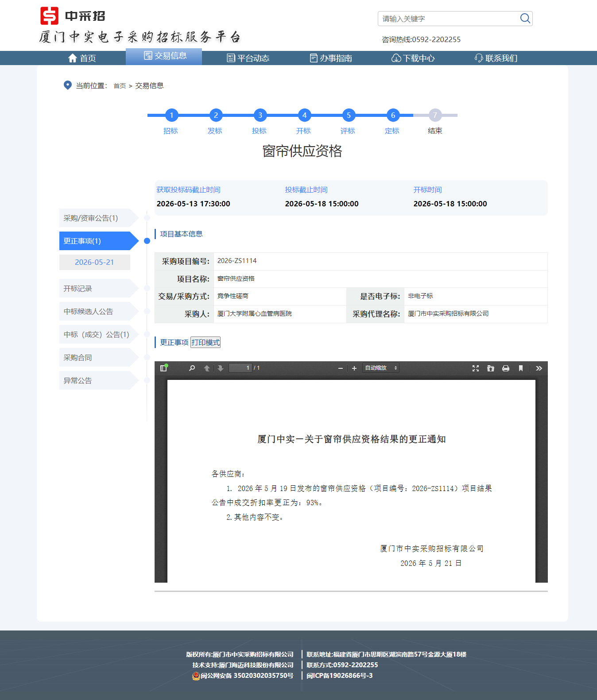
Task: Toggle the PDF viewer sidebar icon
Action: pyautogui.click(x=164, y=368)
